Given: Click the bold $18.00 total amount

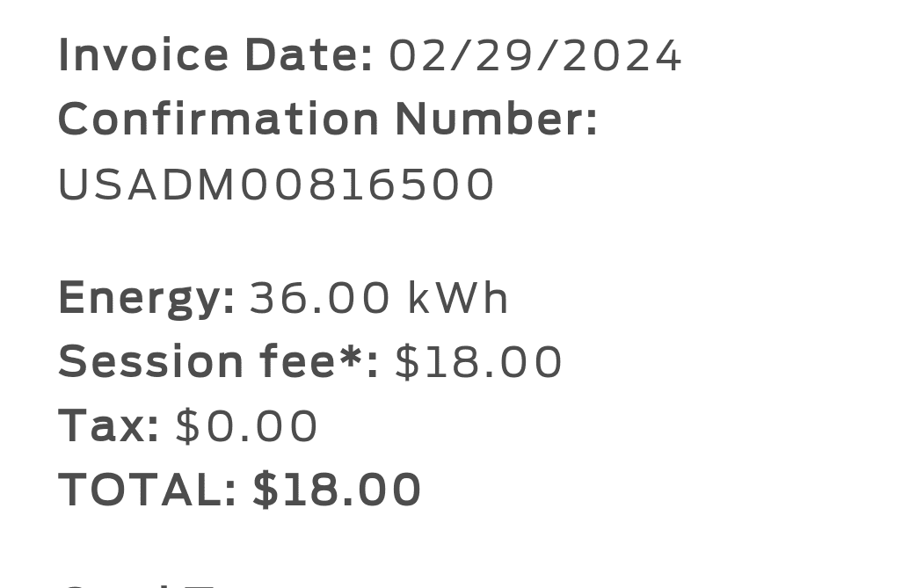Looking at the screenshot, I should (337, 490).
